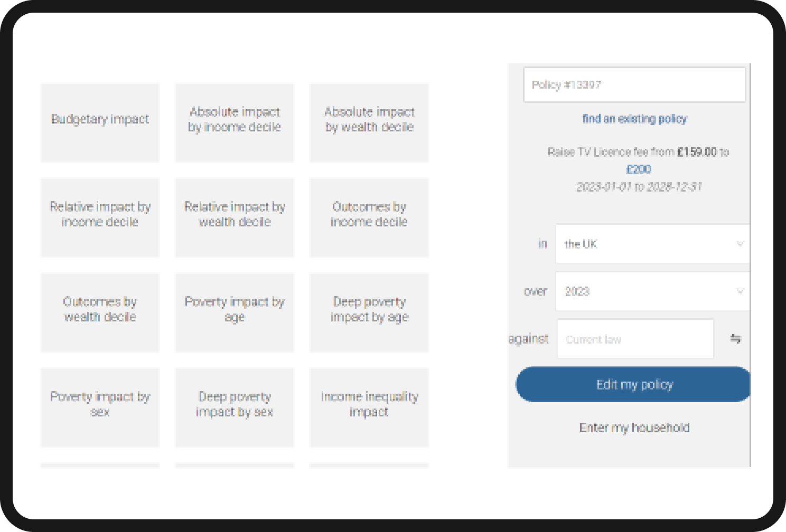The height and width of the screenshot is (532, 786).
Task: Show Outcomes by wealth decile
Action: [x=100, y=312]
